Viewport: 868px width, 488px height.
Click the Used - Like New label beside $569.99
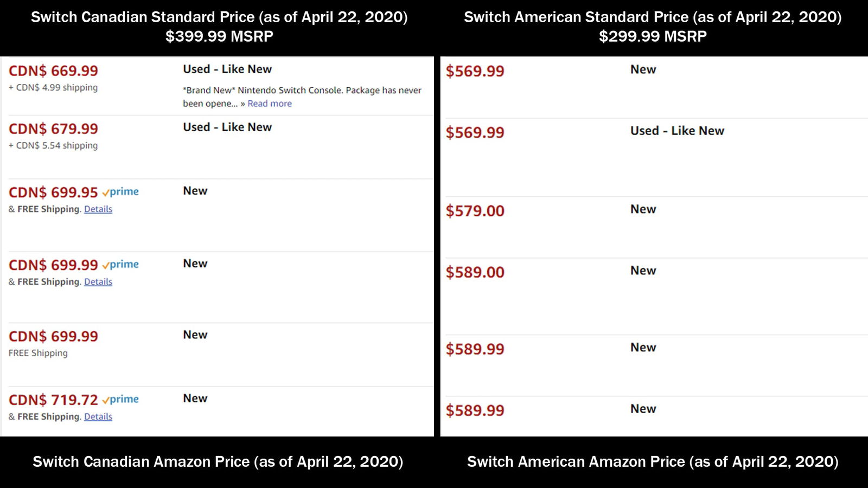[x=677, y=130]
